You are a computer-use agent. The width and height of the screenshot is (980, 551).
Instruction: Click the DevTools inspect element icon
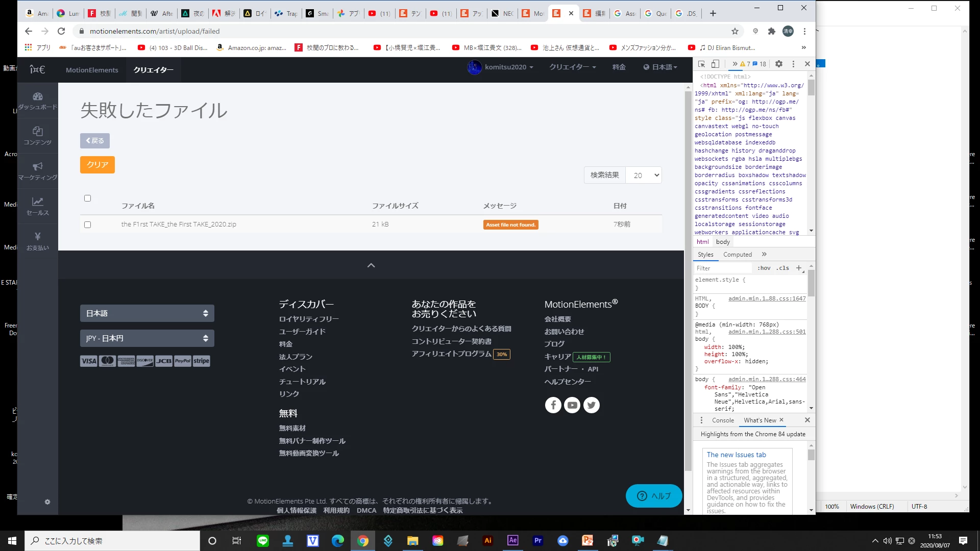701,64
